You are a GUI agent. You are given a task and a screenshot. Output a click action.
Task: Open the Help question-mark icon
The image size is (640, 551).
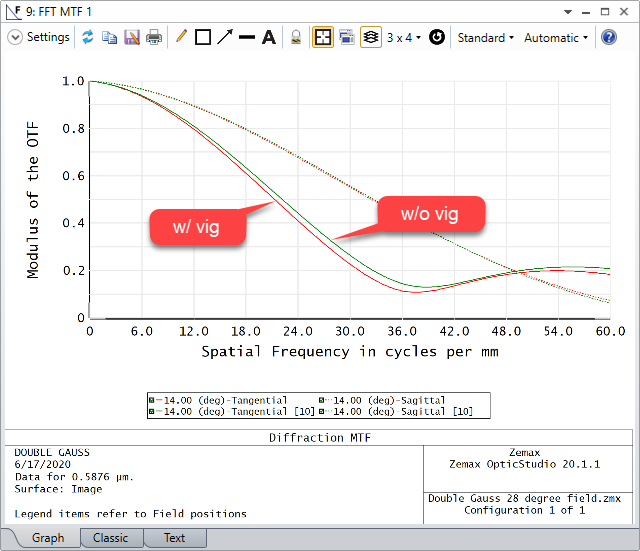point(609,38)
